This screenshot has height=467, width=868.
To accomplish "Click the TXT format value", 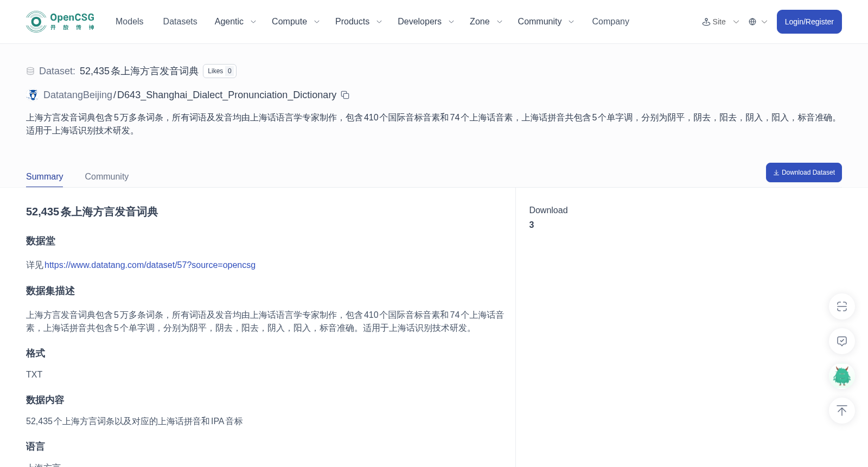I will (34, 375).
